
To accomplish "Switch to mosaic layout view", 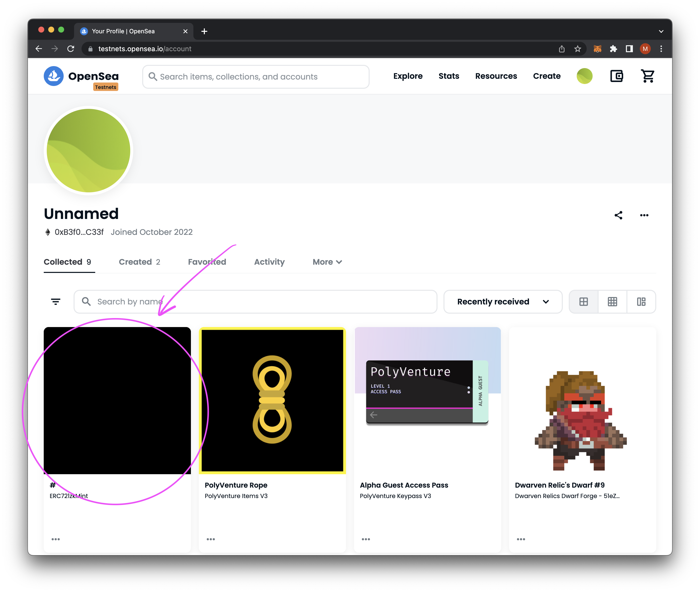I will click(641, 302).
